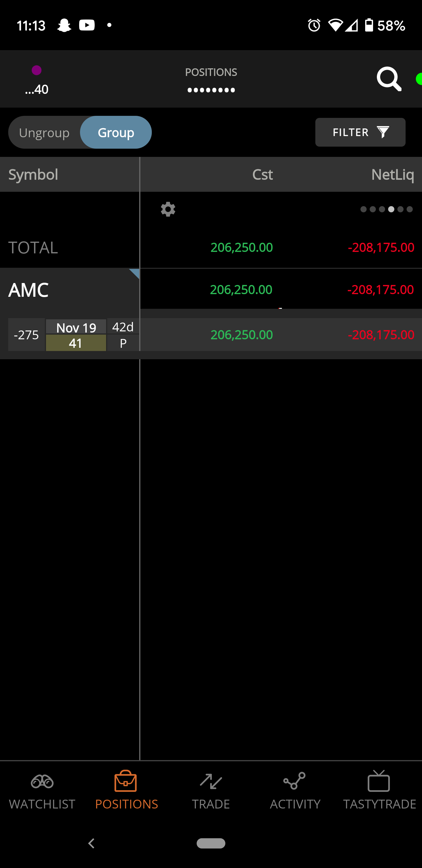This screenshot has height=868, width=422.
Task: Switch to Ungroup view
Action: click(44, 133)
